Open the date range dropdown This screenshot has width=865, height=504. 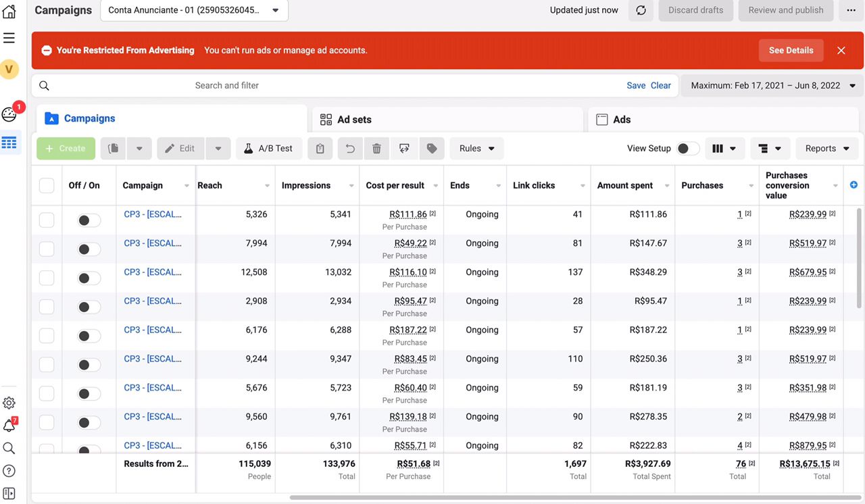pos(772,86)
